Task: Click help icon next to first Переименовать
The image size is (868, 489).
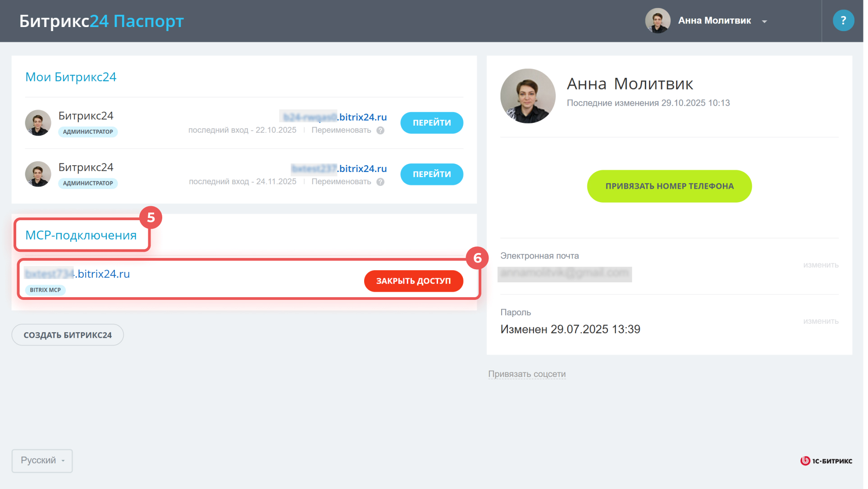Action: 380,131
